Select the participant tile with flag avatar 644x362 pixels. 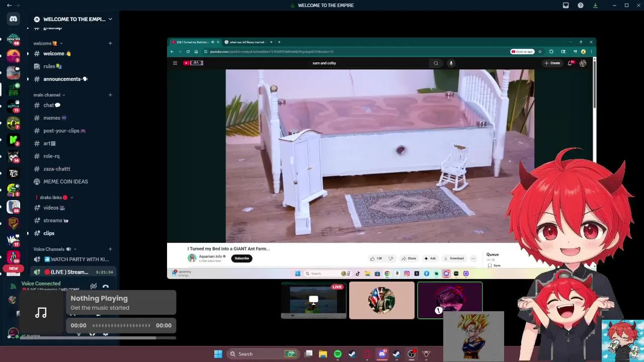(382, 300)
